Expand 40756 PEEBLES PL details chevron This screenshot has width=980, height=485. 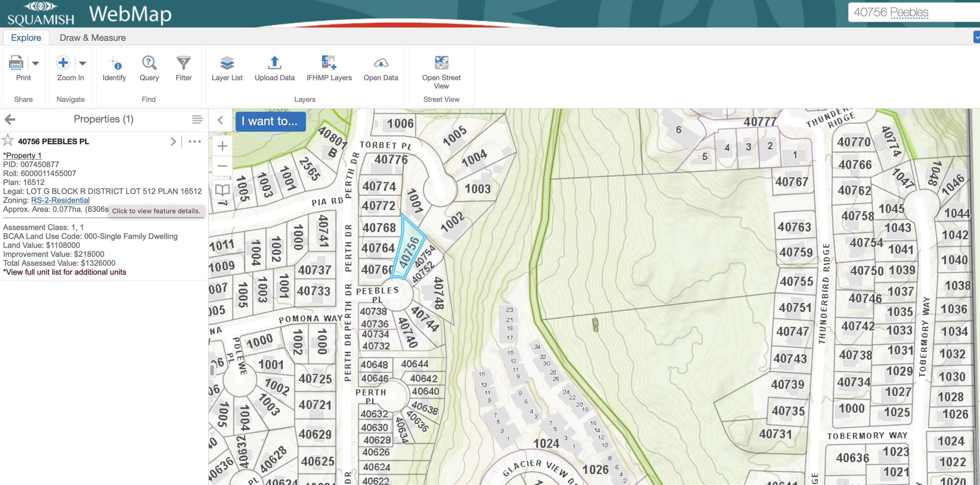(174, 142)
